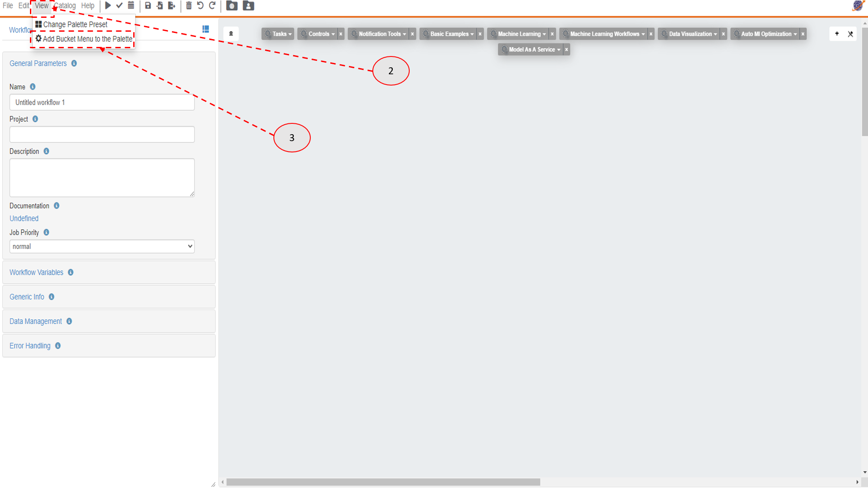Click the Undo action icon

coord(201,6)
